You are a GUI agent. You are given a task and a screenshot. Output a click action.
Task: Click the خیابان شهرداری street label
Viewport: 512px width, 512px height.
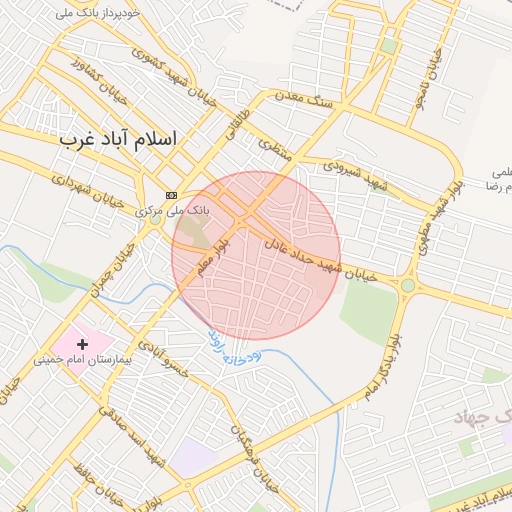pos(87,191)
